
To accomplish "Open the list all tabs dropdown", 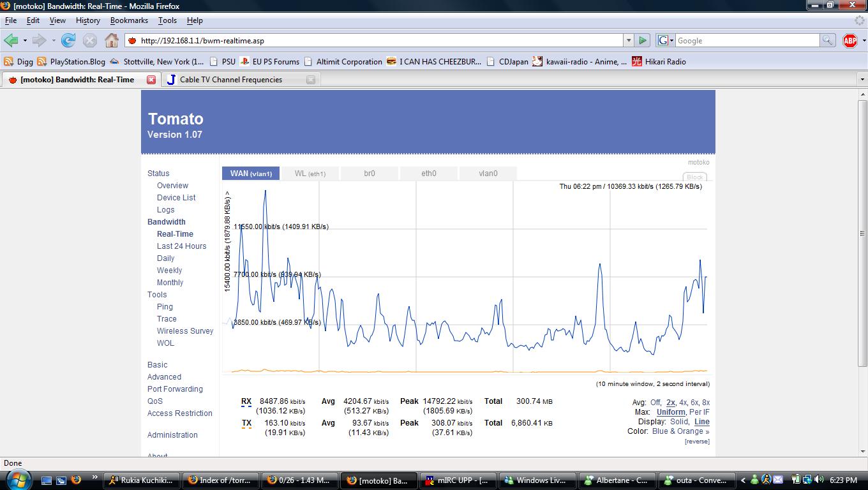I will [x=862, y=80].
